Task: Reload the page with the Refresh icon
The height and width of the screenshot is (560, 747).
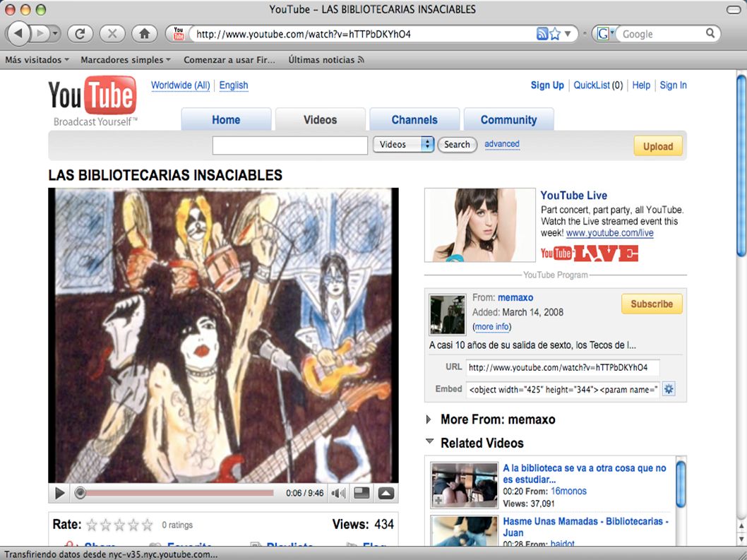Action: coord(80,34)
